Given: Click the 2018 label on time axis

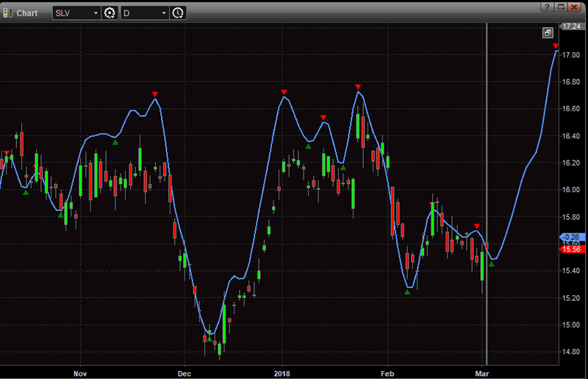Looking at the screenshot, I should point(283,374).
